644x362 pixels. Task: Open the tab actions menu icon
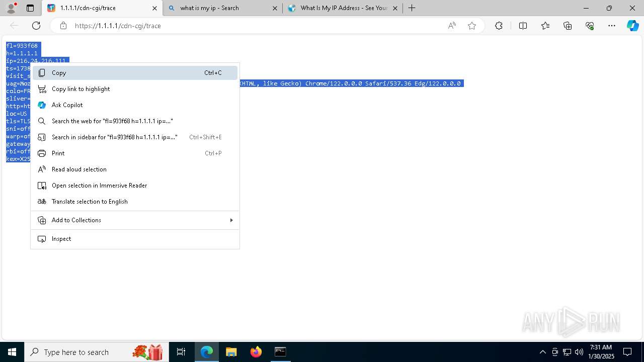point(30,8)
